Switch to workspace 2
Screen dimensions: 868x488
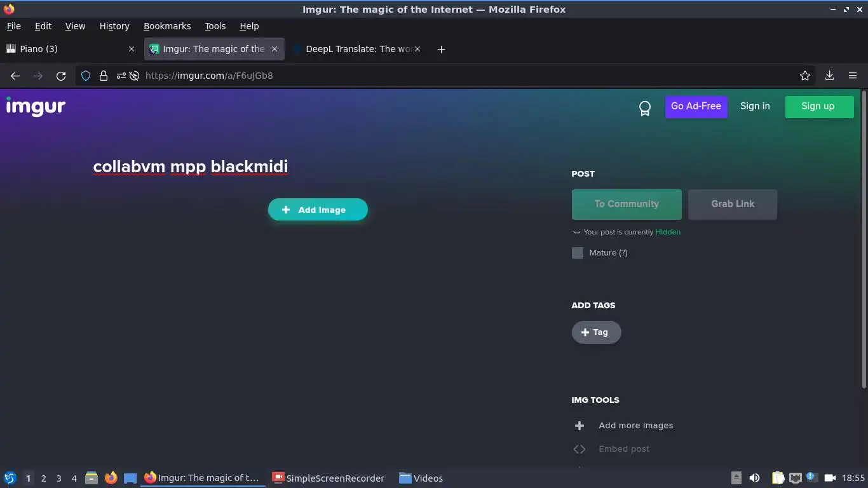pos(43,478)
